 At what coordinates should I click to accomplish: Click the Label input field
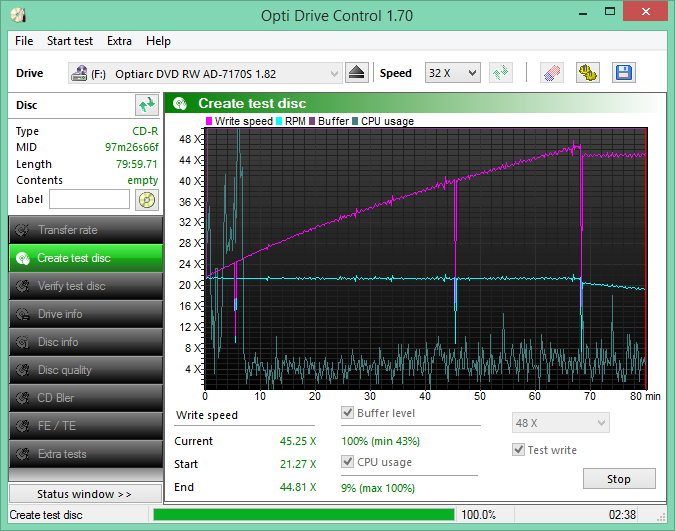click(x=89, y=199)
